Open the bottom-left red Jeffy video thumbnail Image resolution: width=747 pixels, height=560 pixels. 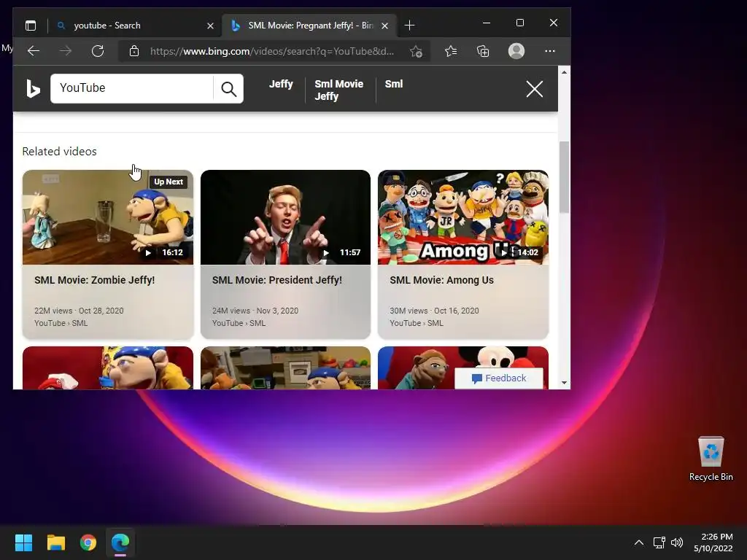pyautogui.click(x=108, y=367)
